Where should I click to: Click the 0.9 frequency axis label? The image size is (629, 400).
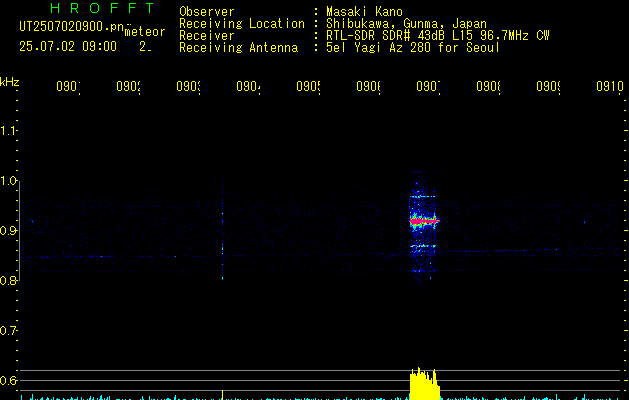pyautogui.click(x=8, y=231)
